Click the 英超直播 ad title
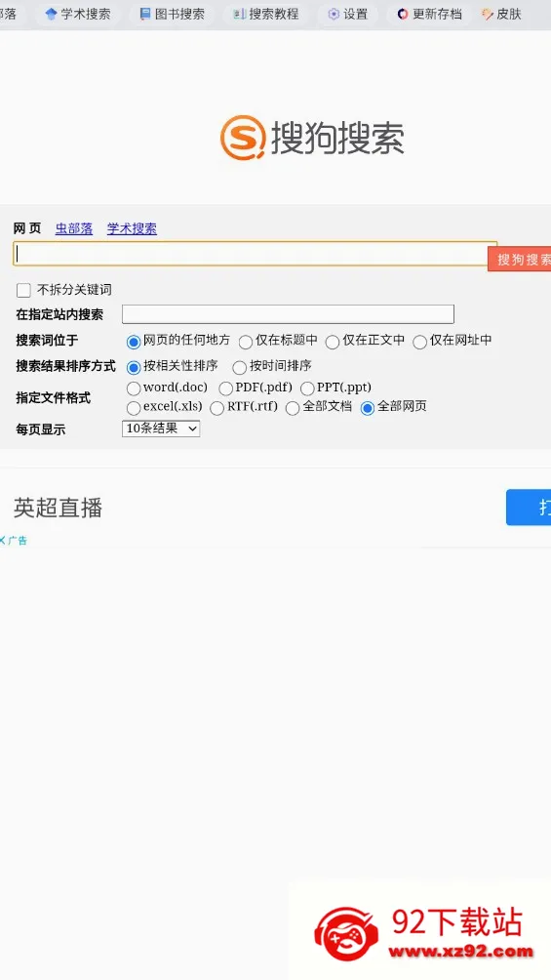 (59, 509)
